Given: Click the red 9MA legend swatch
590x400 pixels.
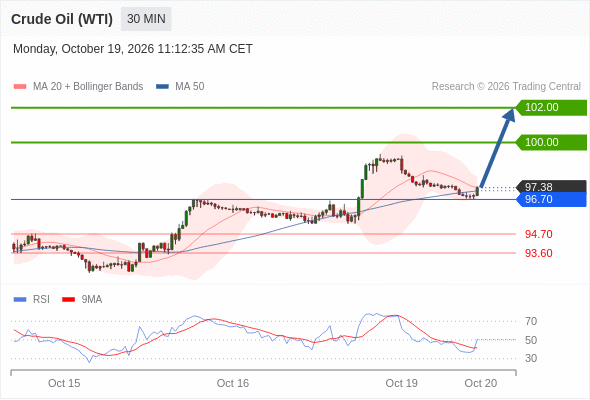Looking at the screenshot, I should tap(68, 300).
